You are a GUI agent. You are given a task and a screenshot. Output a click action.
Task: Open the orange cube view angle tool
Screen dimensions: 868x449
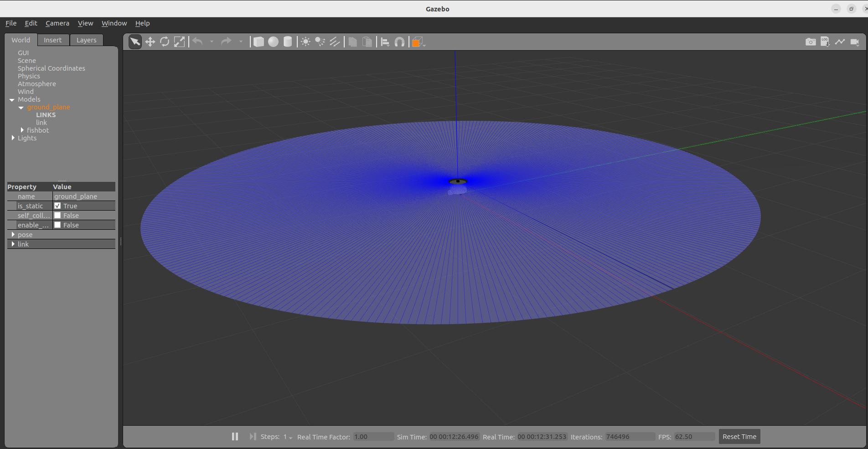point(418,42)
